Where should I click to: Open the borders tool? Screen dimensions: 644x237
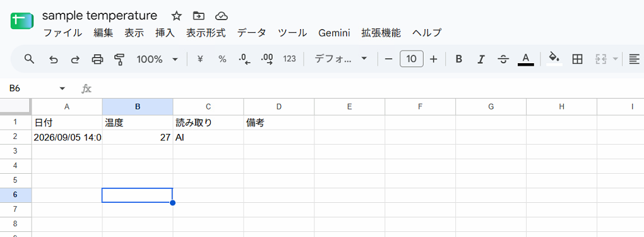[578, 59]
